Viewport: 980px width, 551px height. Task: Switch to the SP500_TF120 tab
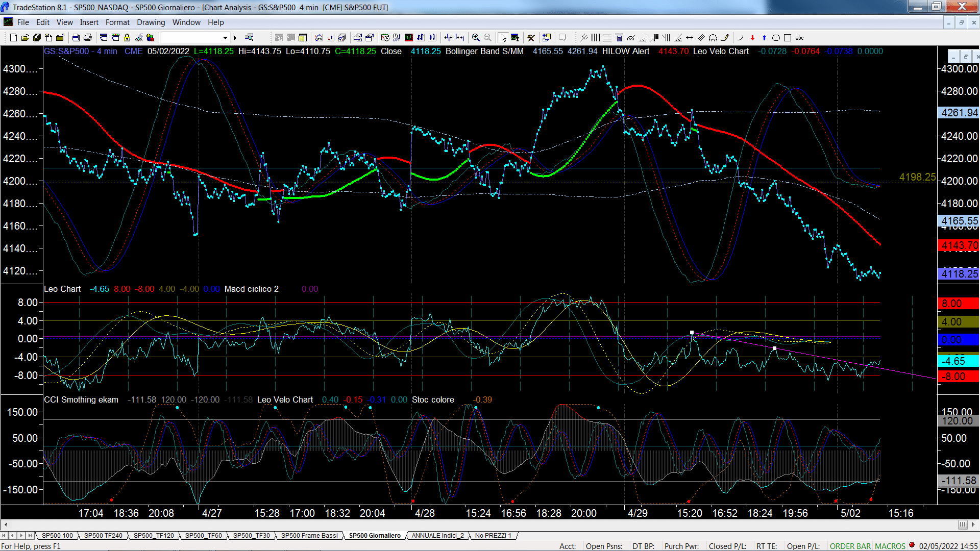(154, 536)
